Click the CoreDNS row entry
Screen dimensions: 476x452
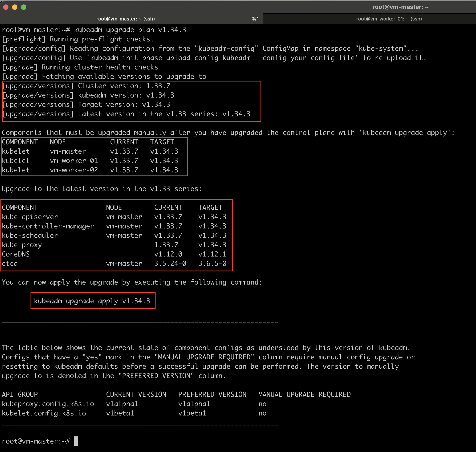coord(16,254)
